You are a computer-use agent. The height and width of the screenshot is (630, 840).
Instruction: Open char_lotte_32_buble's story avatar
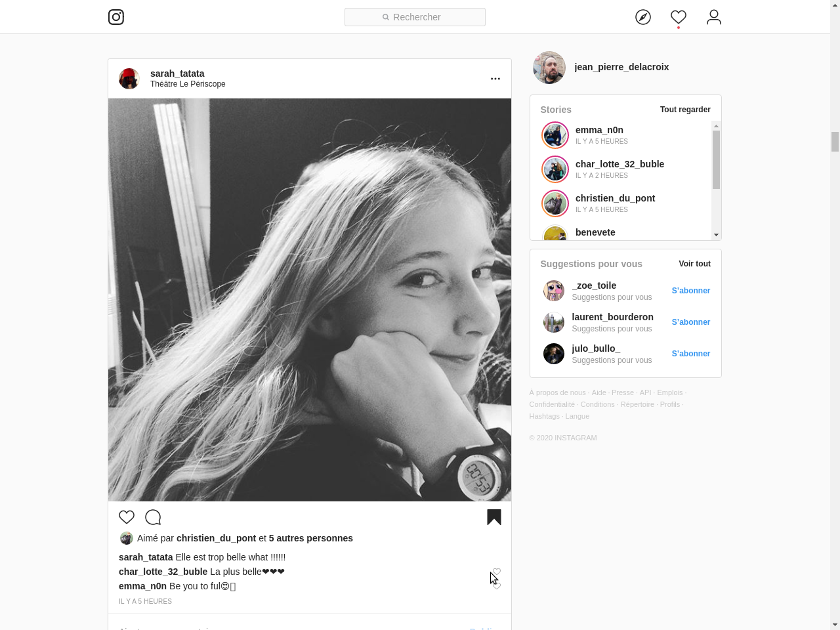(x=555, y=169)
